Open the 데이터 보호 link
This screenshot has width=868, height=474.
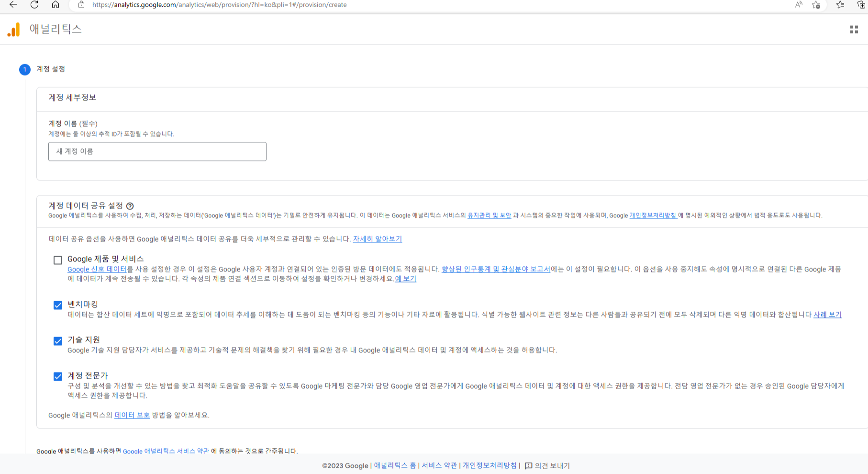[133, 415]
